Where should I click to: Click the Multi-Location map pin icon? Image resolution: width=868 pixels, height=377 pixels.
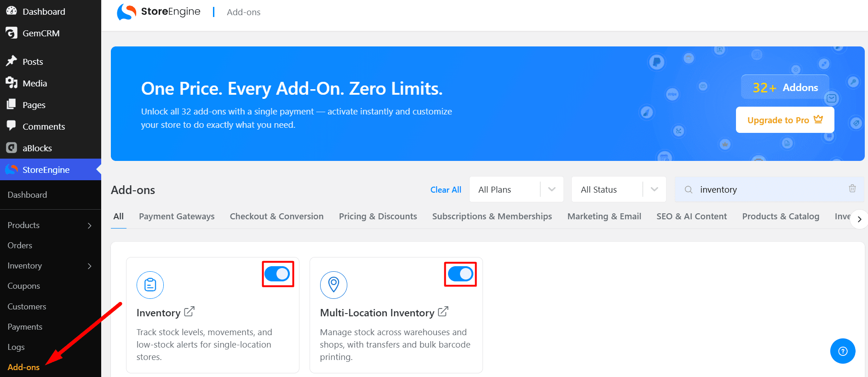(x=333, y=285)
